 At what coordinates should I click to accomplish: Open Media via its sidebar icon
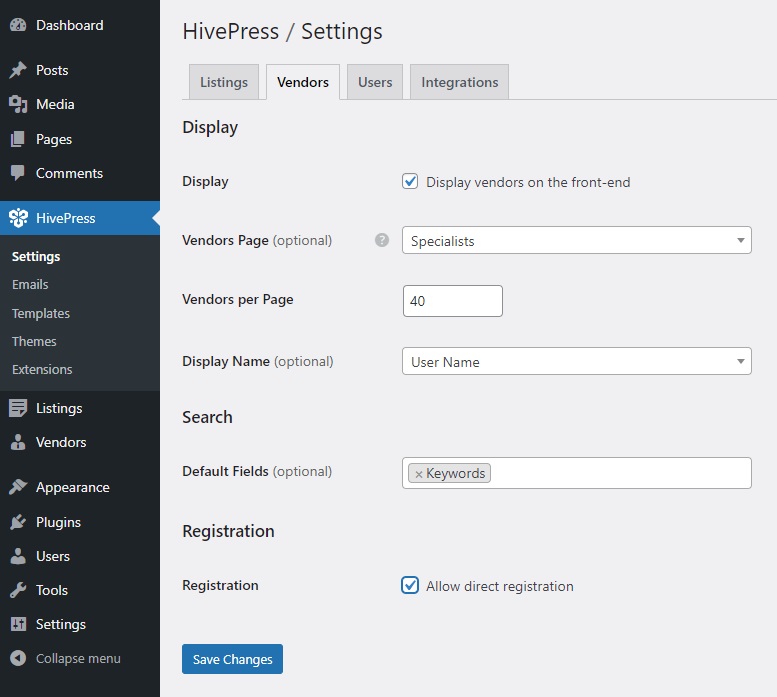click(x=18, y=104)
